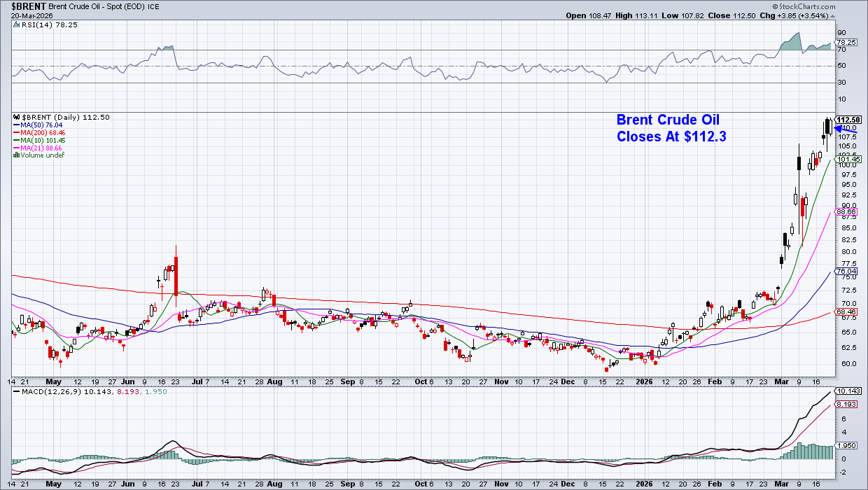Select the RSI area-chart icon in the legend
868x490 pixels.
pyautogui.click(x=16, y=24)
